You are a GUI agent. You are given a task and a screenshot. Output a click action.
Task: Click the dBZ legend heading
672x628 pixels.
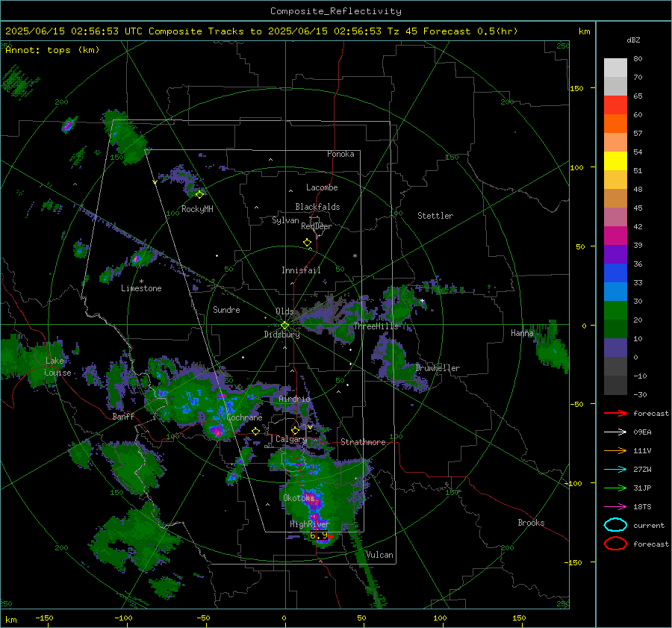pos(633,40)
